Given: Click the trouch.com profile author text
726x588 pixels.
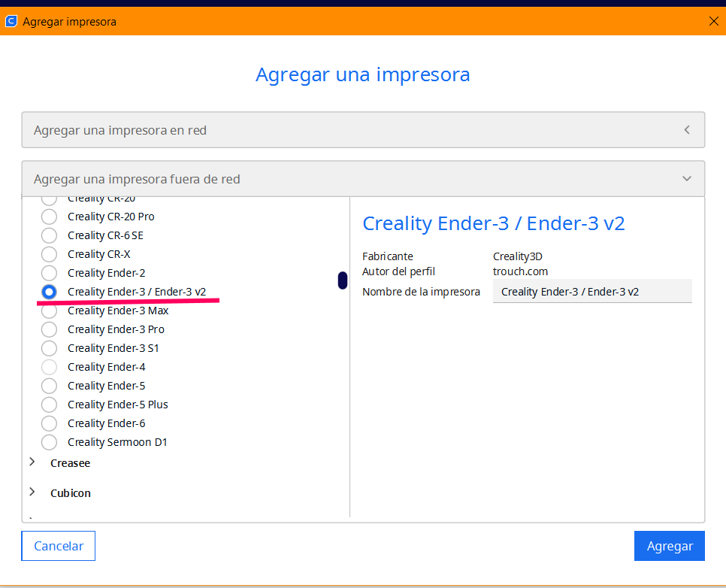Looking at the screenshot, I should tap(520, 271).
